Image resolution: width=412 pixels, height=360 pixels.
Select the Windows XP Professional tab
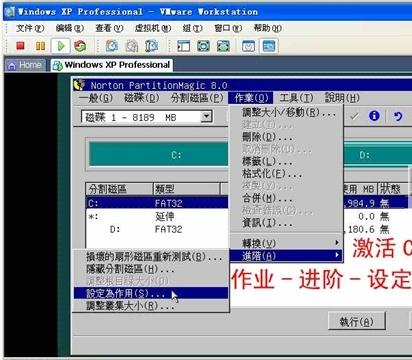coord(112,65)
